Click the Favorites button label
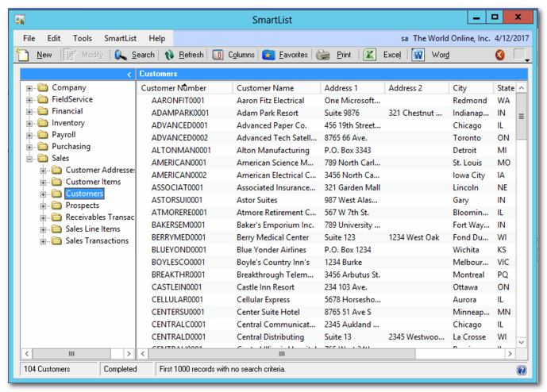 tap(294, 55)
